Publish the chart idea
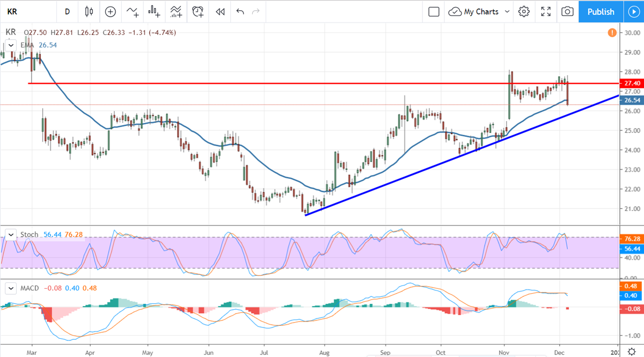 (601, 11)
